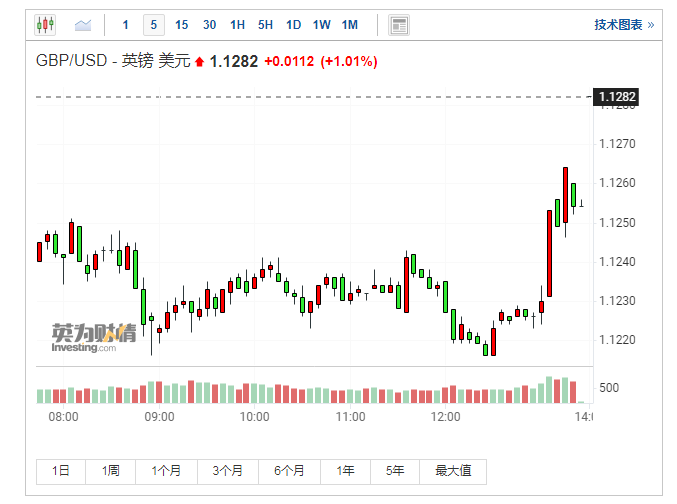677x504 pixels.
Task: Click the 10:00 time axis label
Action: (x=254, y=417)
